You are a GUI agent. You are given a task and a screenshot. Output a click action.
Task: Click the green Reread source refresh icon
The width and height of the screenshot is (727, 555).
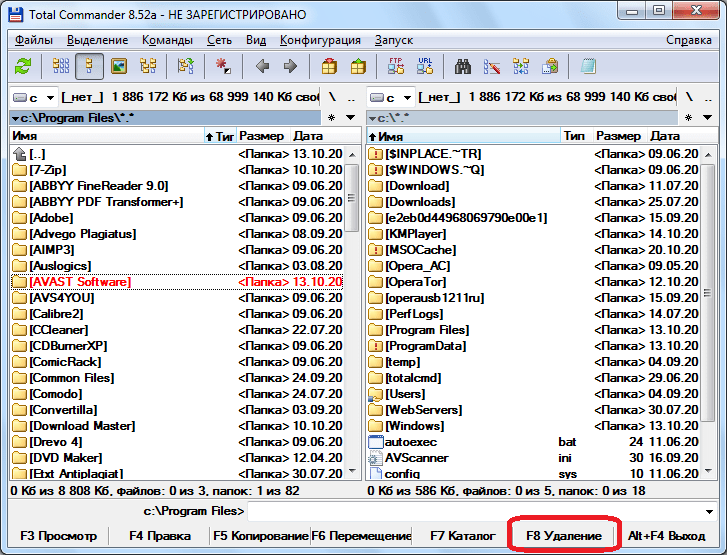point(23,66)
